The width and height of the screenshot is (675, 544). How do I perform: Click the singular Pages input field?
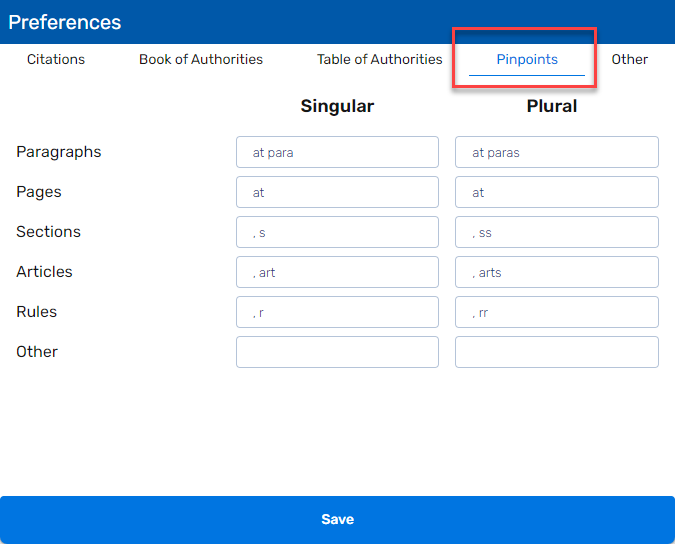tap(338, 192)
